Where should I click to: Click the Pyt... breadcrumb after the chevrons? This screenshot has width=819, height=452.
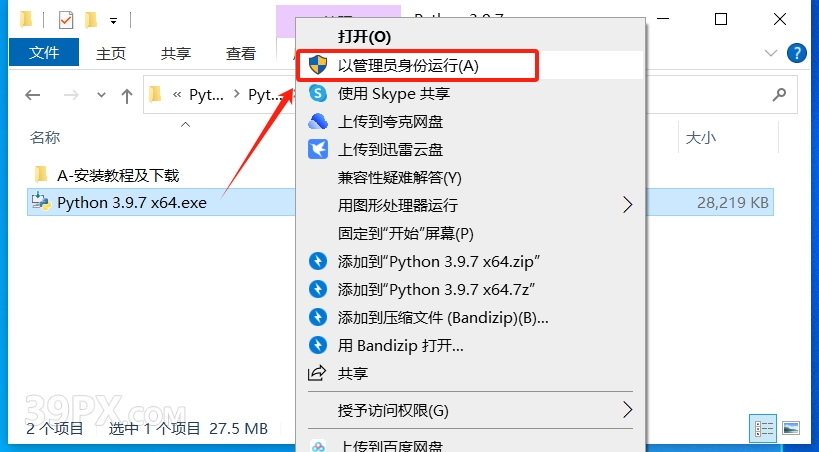[x=206, y=95]
